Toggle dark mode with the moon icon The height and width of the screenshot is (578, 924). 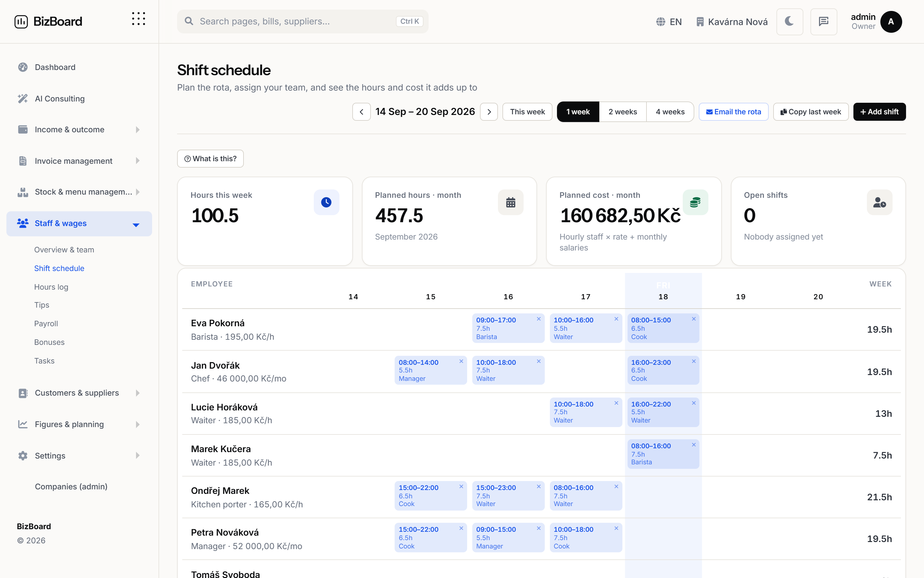click(x=790, y=22)
